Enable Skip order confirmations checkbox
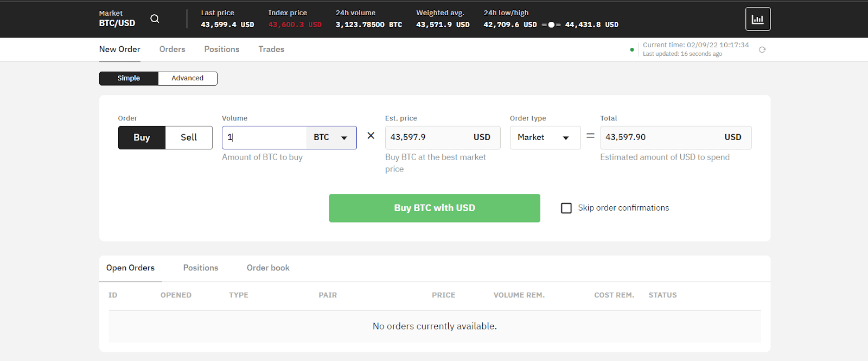 (x=566, y=208)
